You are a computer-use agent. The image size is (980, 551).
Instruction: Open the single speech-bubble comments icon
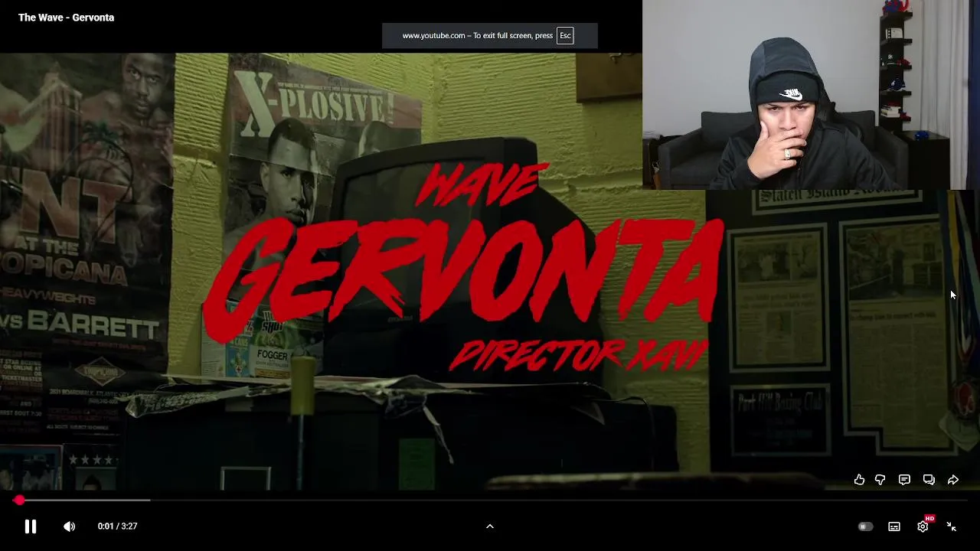point(904,480)
